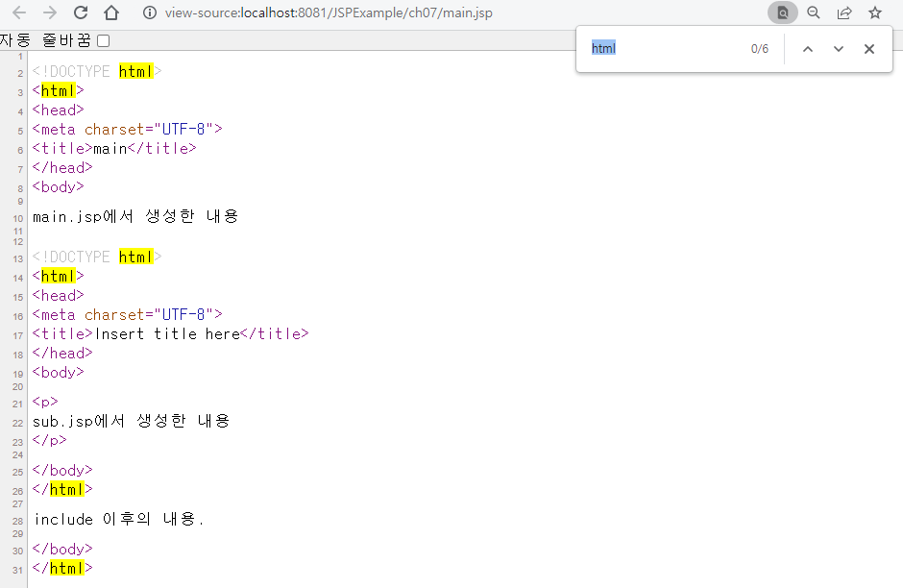This screenshot has height=588, width=903.
Task: Click the <head> tag on line 15
Action: click(59, 295)
